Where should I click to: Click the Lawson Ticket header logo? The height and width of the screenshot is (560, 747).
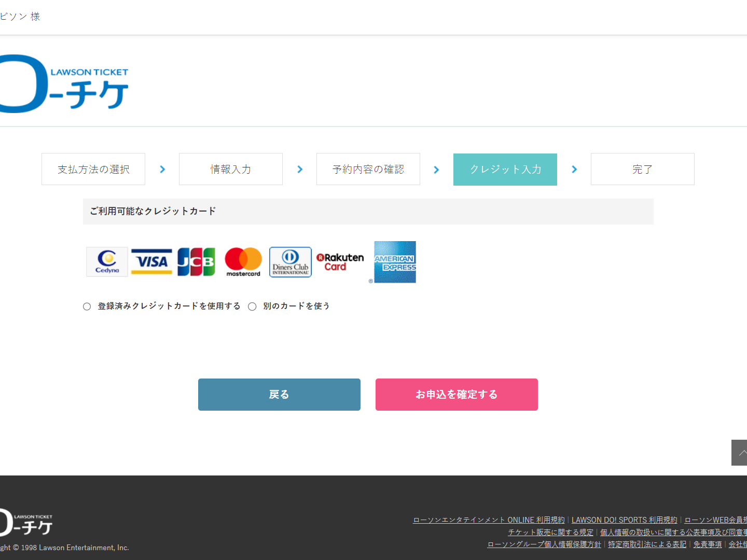point(64,83)
